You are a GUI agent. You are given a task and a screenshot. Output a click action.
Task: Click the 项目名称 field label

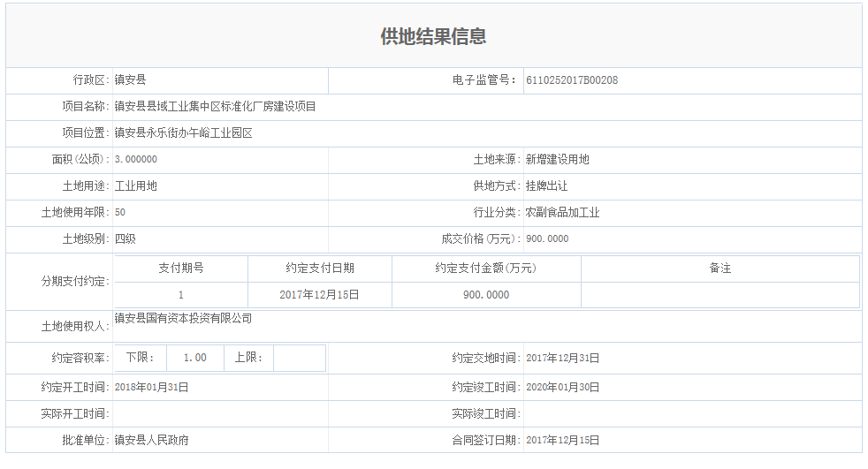86,106
